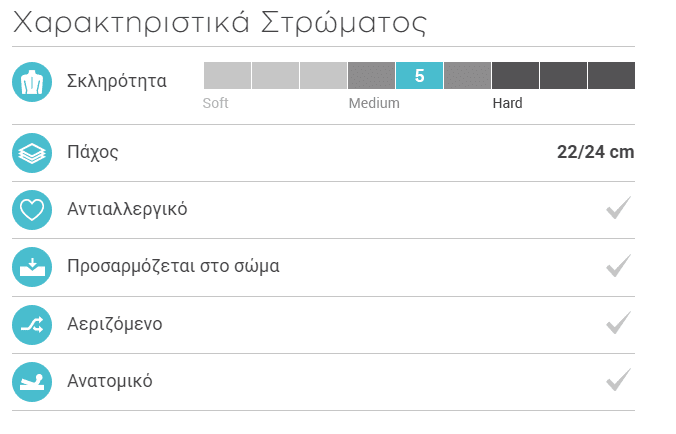This screenshot has width=676, height=434.
Task: Click the layered thickness icon beside Πάχος
Action: point(32,153)
